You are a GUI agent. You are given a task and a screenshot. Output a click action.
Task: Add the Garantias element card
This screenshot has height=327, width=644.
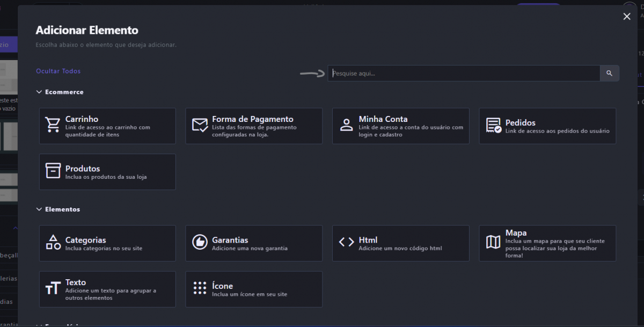[x=254, y=243]
